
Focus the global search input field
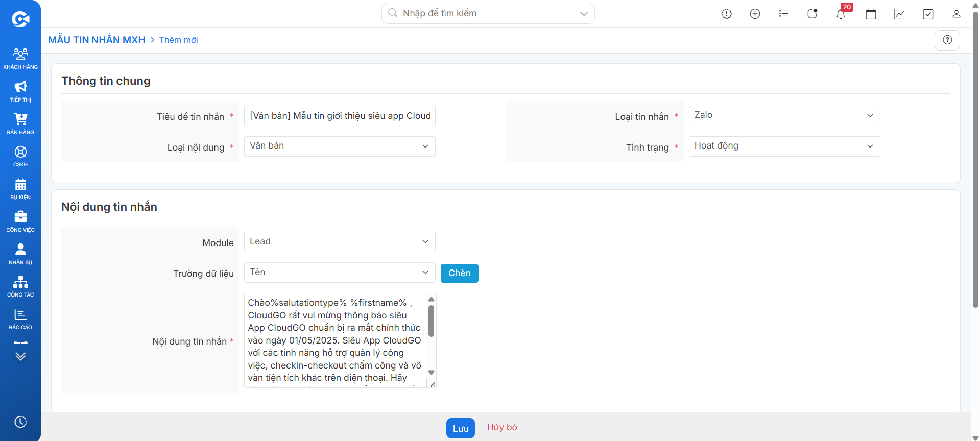(488, 13)
